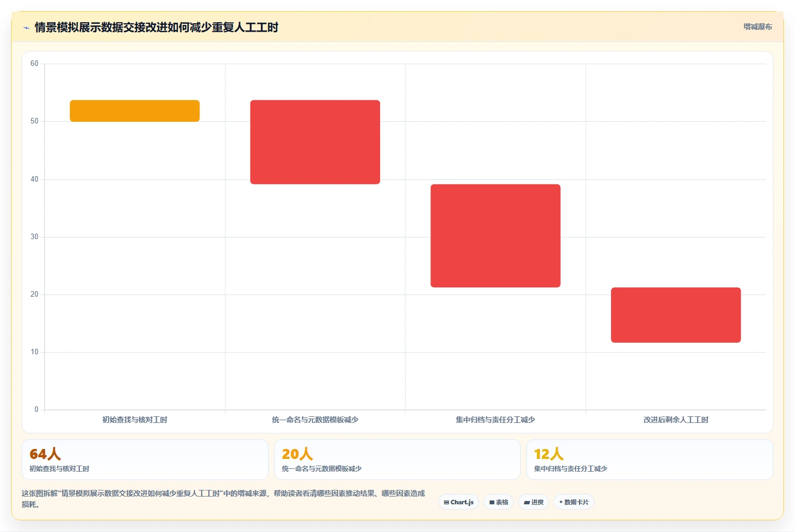Click y-axis value 0

pos(37,410)
